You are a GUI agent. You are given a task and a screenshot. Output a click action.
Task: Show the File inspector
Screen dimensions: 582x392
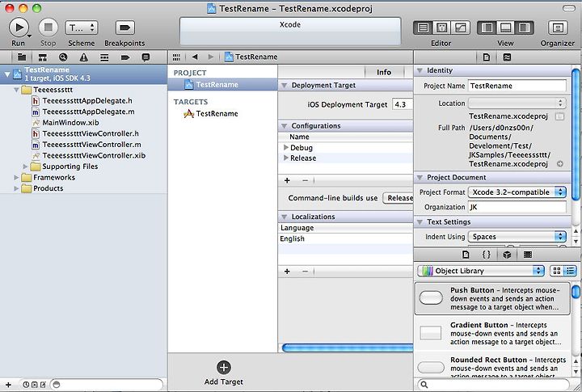(487, 57)
